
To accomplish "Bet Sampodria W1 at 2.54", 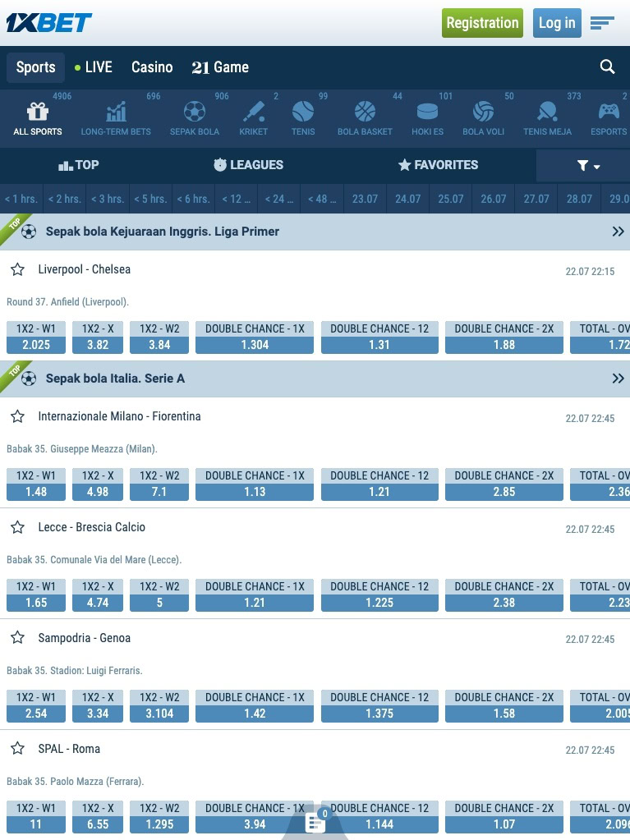I will click(x=36, y=706).
